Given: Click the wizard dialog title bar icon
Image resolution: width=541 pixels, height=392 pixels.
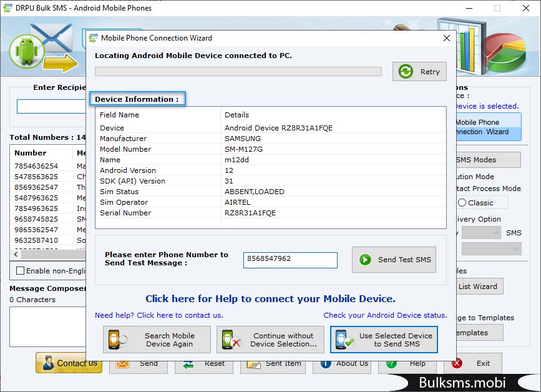Looking at the screenshot, I should point(93,38).
